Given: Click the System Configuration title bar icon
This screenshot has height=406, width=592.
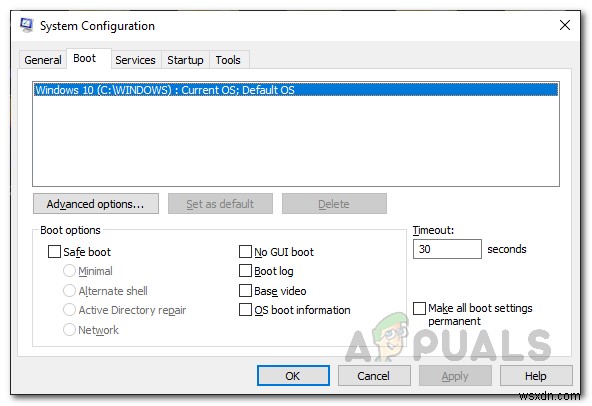Looking at the screenshot, I should point(26,25).
